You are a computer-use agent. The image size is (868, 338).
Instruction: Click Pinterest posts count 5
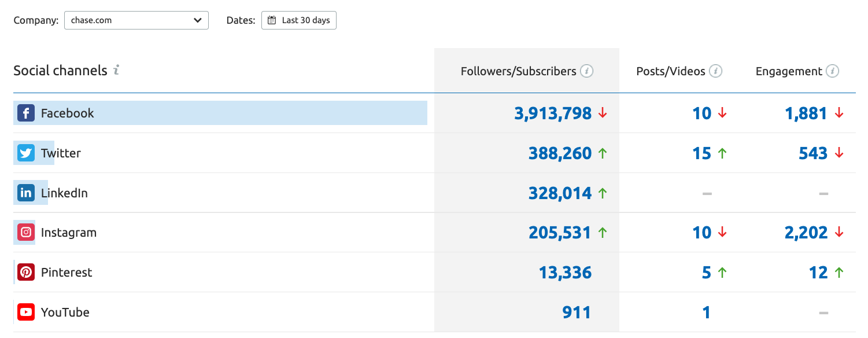(706, 273)
